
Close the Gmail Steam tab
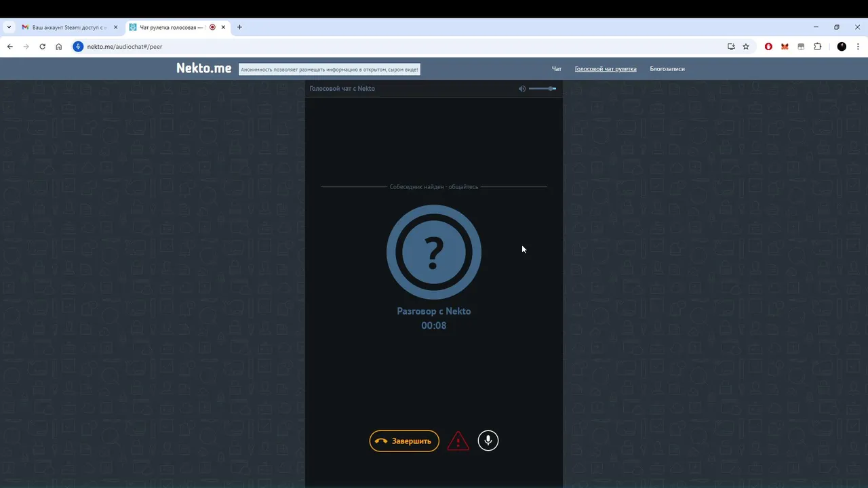tap(115, 27)
